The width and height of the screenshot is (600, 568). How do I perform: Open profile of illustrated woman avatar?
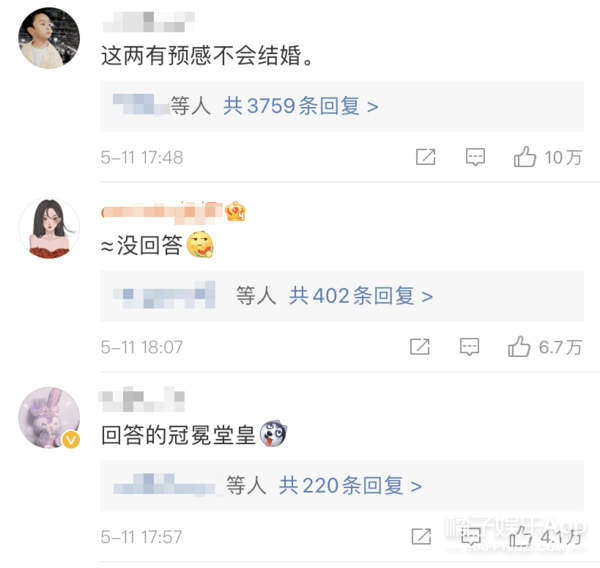[x=49, y=228]
